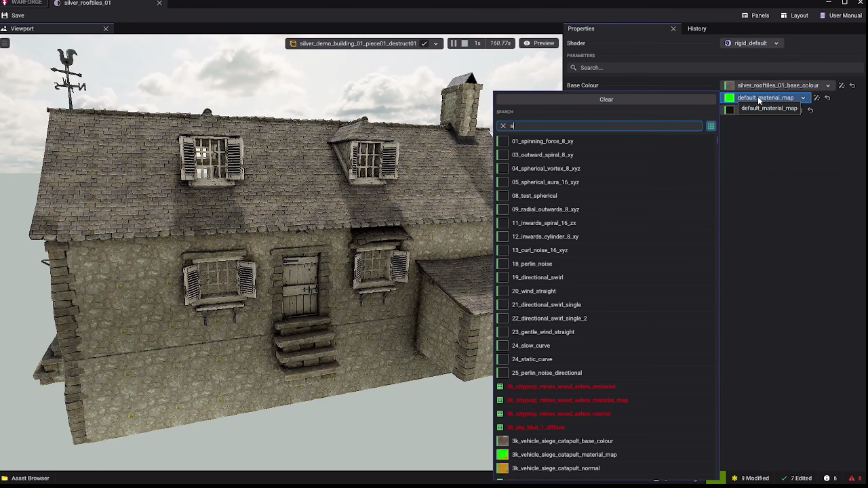Image resolution: width=868 pixels, height=488 pixels.
Task: Collapse the default_material_map dropdown arrow
Action: (x=803, y=98)
